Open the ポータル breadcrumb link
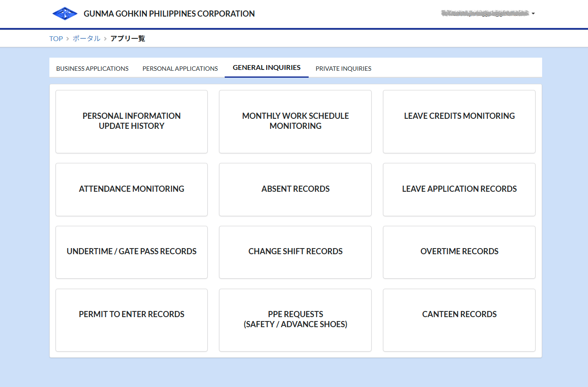Image resolution: width=588 pixels, height=387 pixels. pyautogui.click(x=87, y=38)
